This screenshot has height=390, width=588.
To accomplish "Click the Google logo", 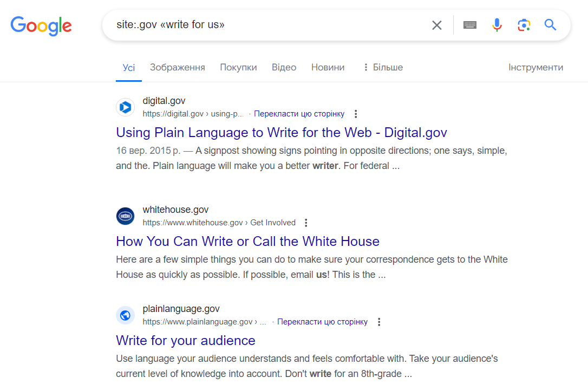I will pyautogui.click(x=41, y=25).
